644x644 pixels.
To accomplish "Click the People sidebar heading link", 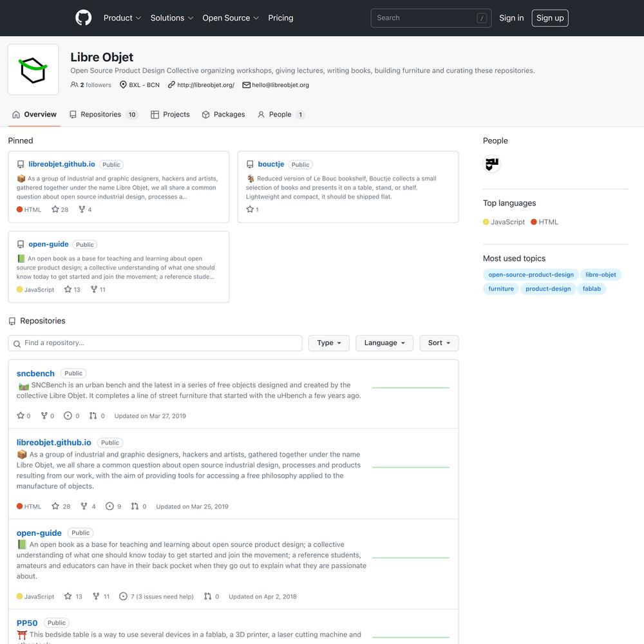I will [x=495, y=141].
